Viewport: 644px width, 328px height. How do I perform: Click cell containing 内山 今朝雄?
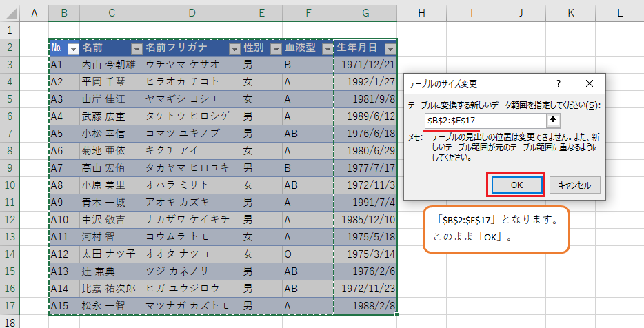[x=111, y=65]
